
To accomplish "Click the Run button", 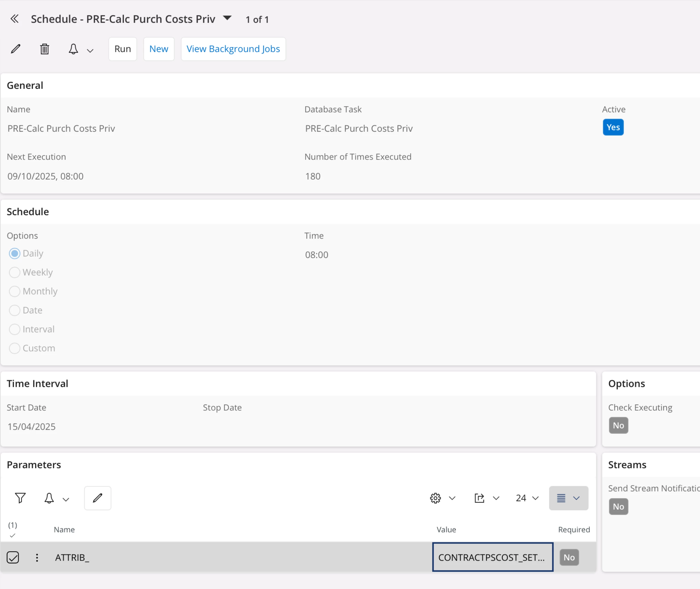I will [x=123, y=49].
